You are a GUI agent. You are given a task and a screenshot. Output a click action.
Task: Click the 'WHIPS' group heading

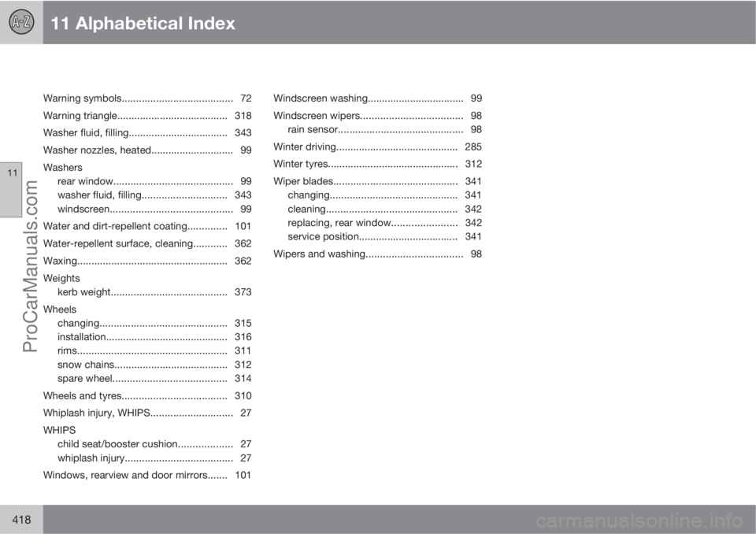59,430
